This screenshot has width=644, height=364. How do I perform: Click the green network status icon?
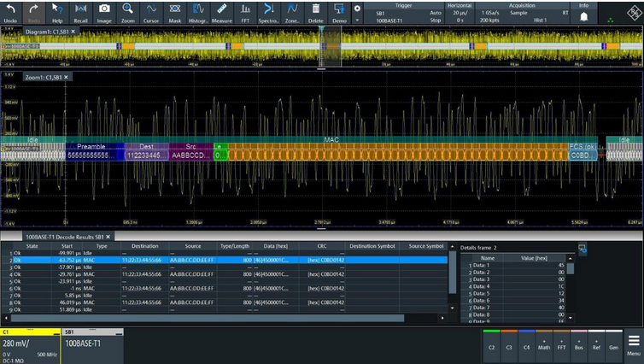coord(611,20)
